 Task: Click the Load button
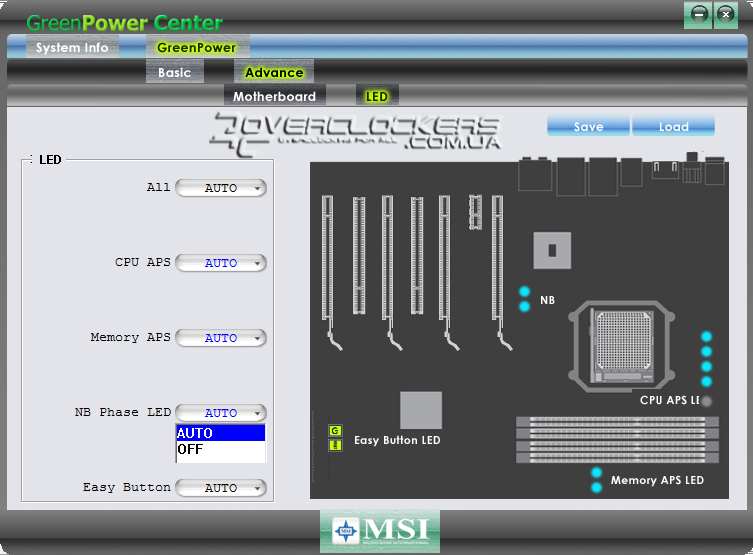[673, 126]
